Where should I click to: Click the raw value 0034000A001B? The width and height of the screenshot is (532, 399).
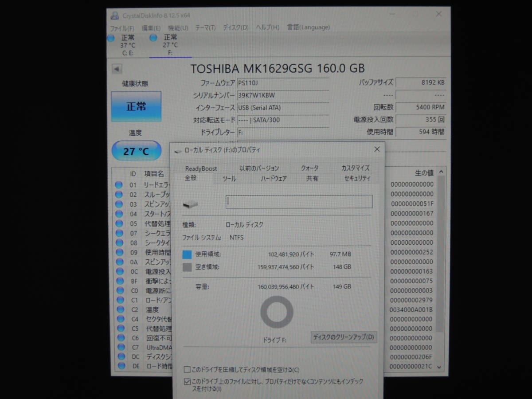[x=411, y=309]
